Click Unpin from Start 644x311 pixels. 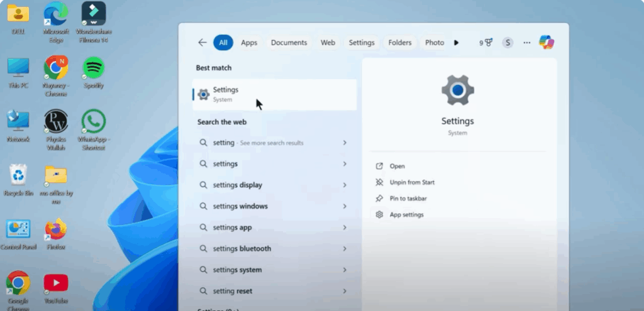click(412, 182)
